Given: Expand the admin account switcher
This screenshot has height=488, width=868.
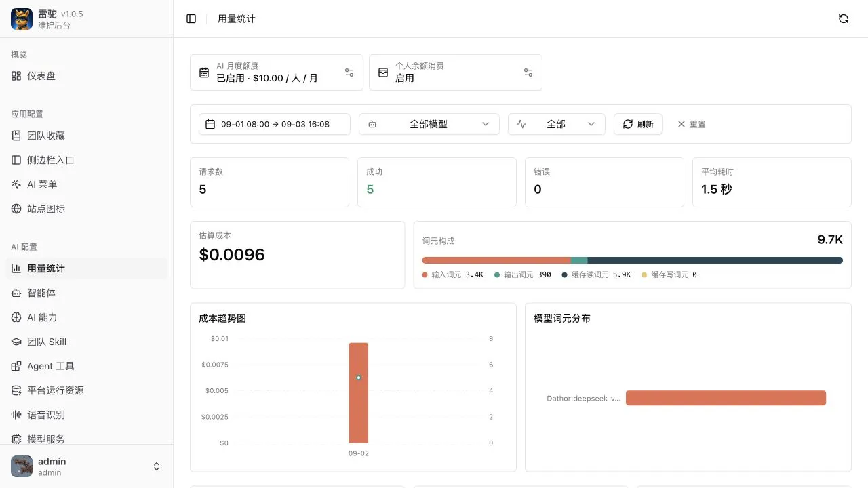Looking at the screenshot, I should 157,466.
